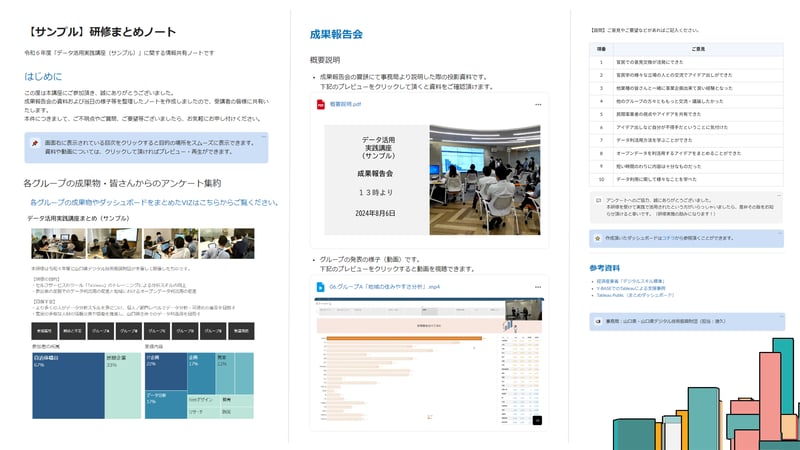Select the 受講状況 tab at the right end

tap(243, 329)
